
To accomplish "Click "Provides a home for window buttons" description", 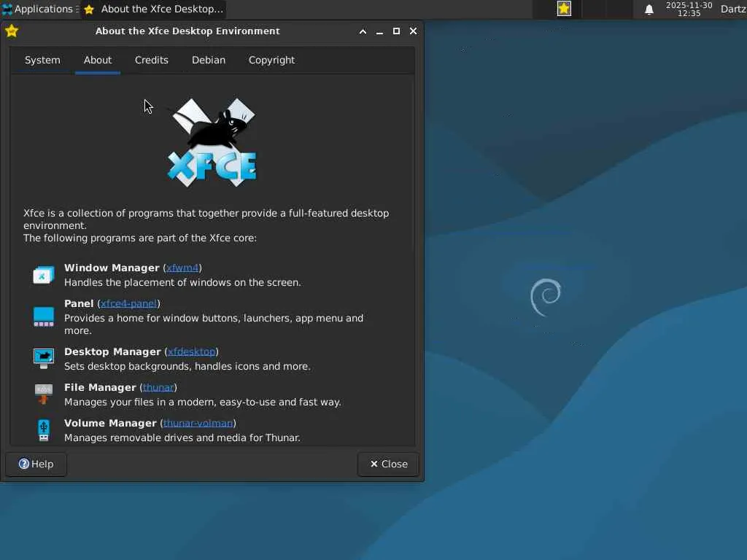I will tap(214, 324).
